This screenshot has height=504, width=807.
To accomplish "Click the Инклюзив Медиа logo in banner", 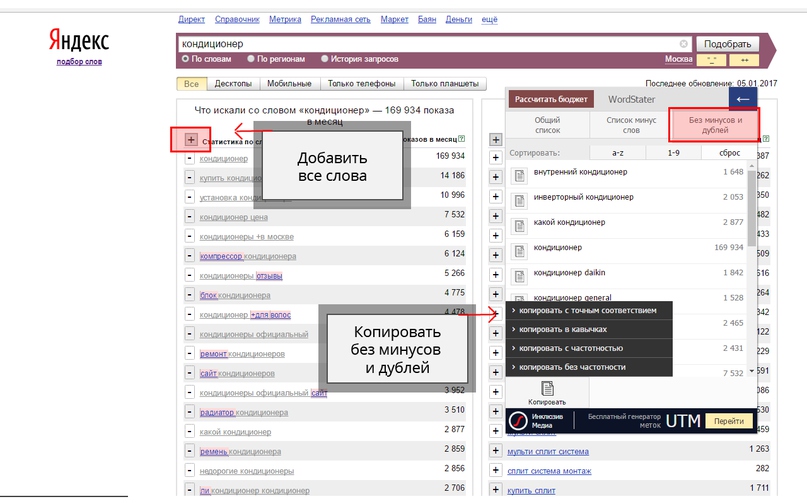I will (518, 421).
